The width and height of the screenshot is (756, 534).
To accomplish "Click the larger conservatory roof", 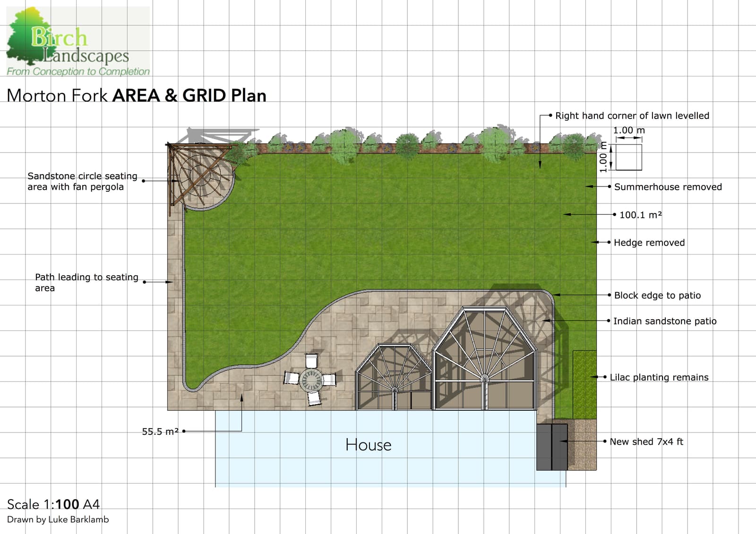I will click(485, 358).
